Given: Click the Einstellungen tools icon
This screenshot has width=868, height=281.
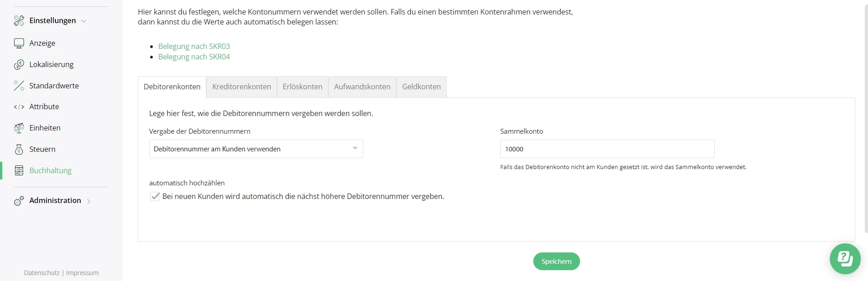Looking at the screenshot, I should click(x=19, y=20).
